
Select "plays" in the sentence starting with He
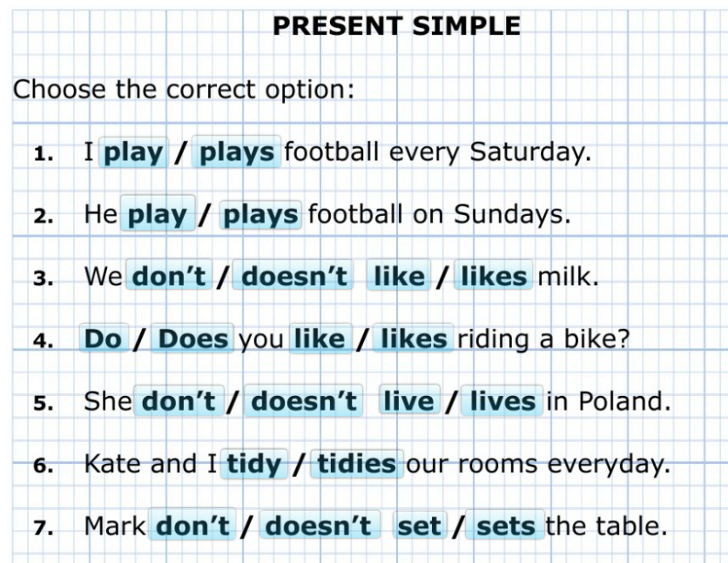(260, 215)
